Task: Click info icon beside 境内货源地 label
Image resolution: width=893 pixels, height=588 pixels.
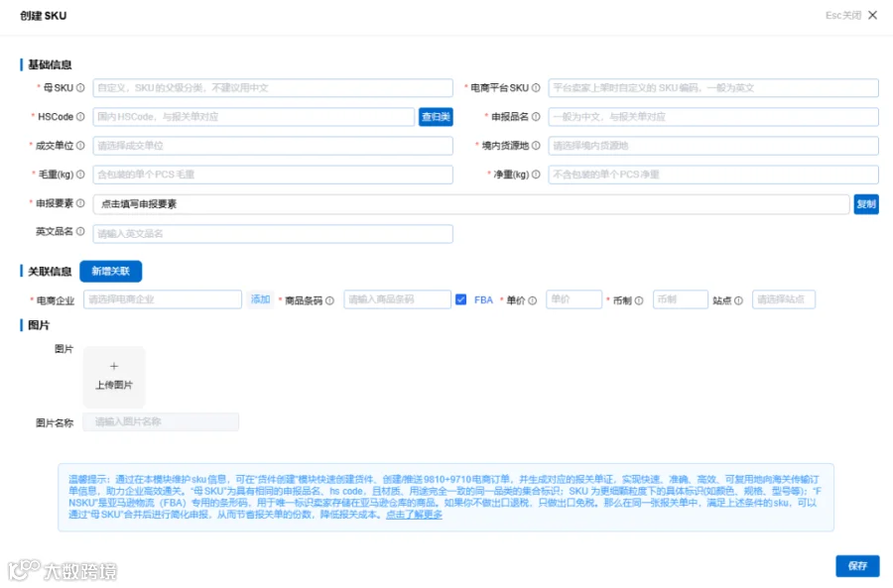Action: pos(536,146)
